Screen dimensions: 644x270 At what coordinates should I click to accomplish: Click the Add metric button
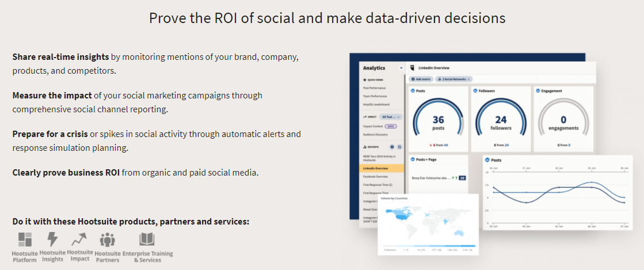point(420,79)
